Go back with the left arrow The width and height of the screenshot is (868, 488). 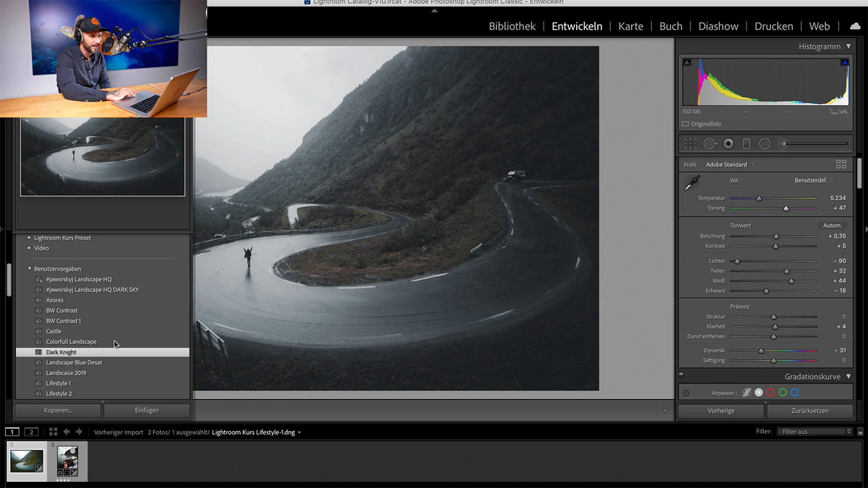point(67,432)
